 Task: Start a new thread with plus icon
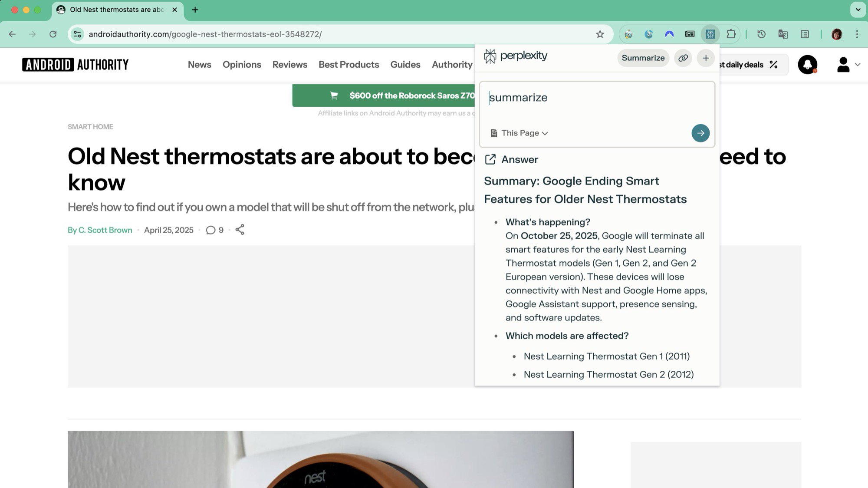(x=706, y=58)
